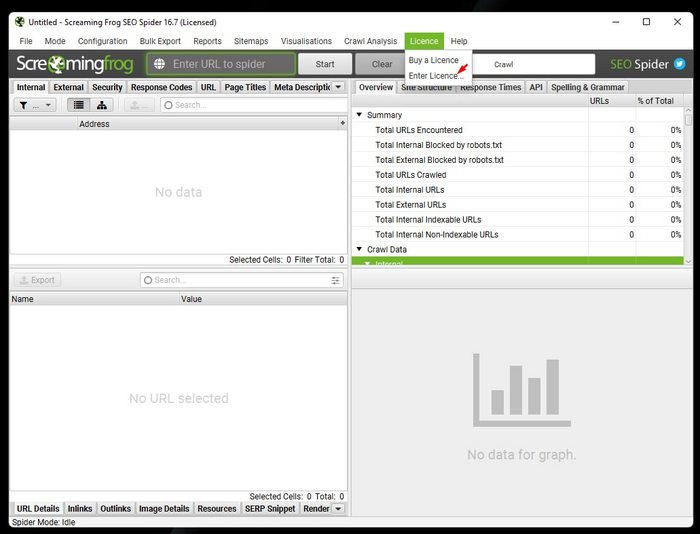
Task: Click the globe icon in URL bar
Action: click(x=159, y=64)
